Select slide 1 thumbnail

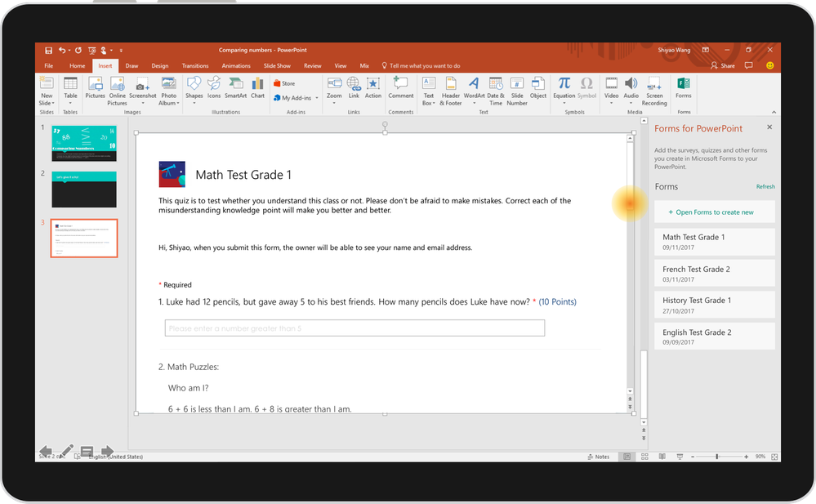click(x=84, y=143)
